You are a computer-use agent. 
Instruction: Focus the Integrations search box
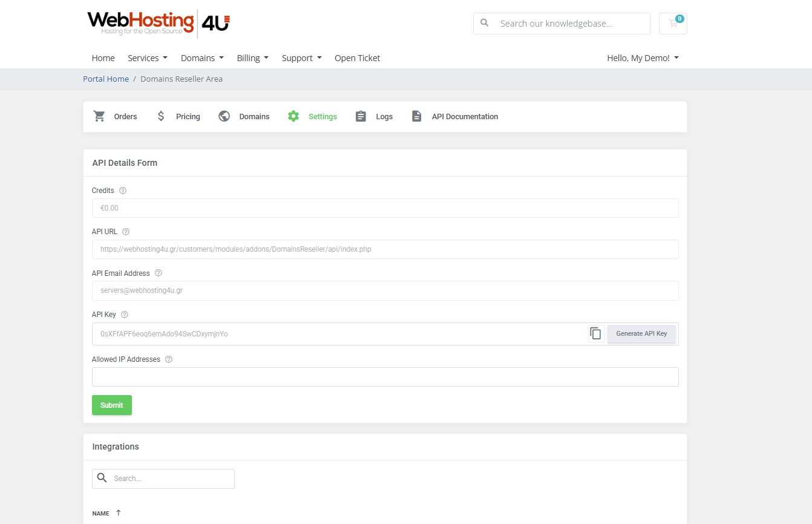tap(163, 479)
